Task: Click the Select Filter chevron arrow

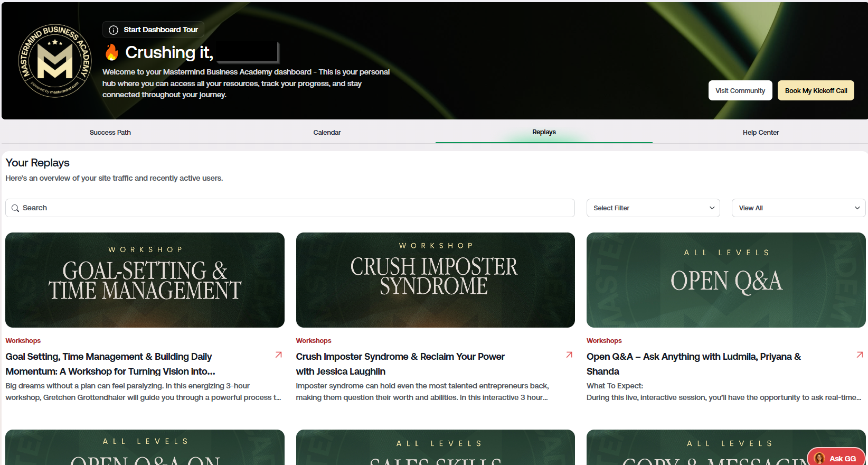Action: tap(712, 208)
